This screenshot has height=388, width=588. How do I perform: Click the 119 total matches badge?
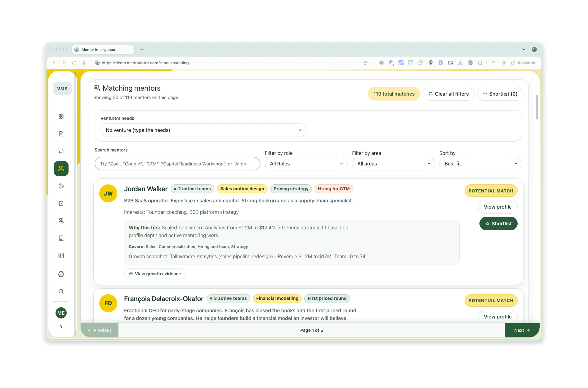[x=394, y=94]
